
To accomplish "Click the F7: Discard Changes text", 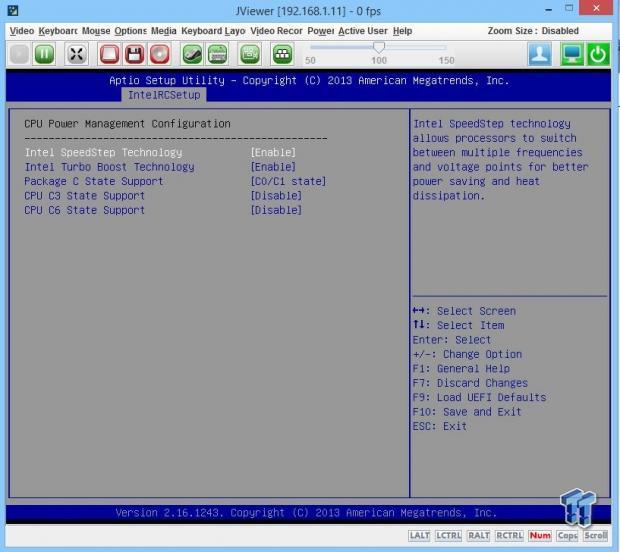I will pyautogui.click(x=470, y=383).
